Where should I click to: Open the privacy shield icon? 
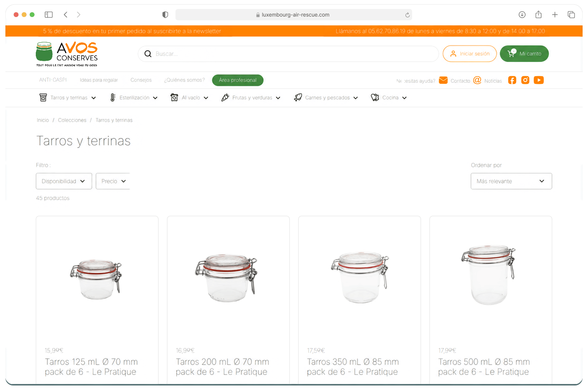(165, 15)
